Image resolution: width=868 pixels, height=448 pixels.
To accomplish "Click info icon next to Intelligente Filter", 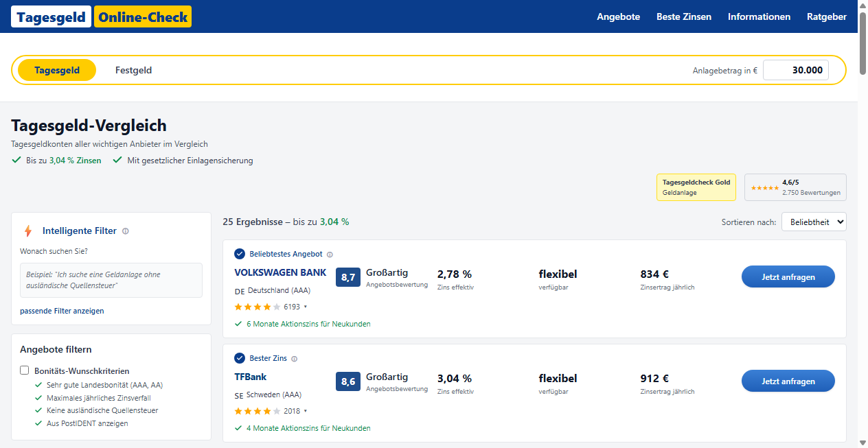I will pos(125,231).
